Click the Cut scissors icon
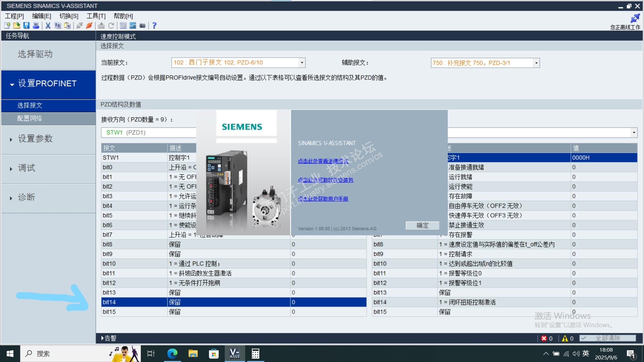This screenshot has height=362, width=644. (x=48, y=25)
